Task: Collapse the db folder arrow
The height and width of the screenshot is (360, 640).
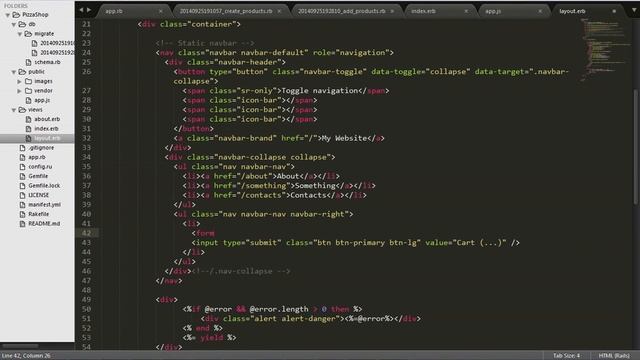Action: pos(14,24)
